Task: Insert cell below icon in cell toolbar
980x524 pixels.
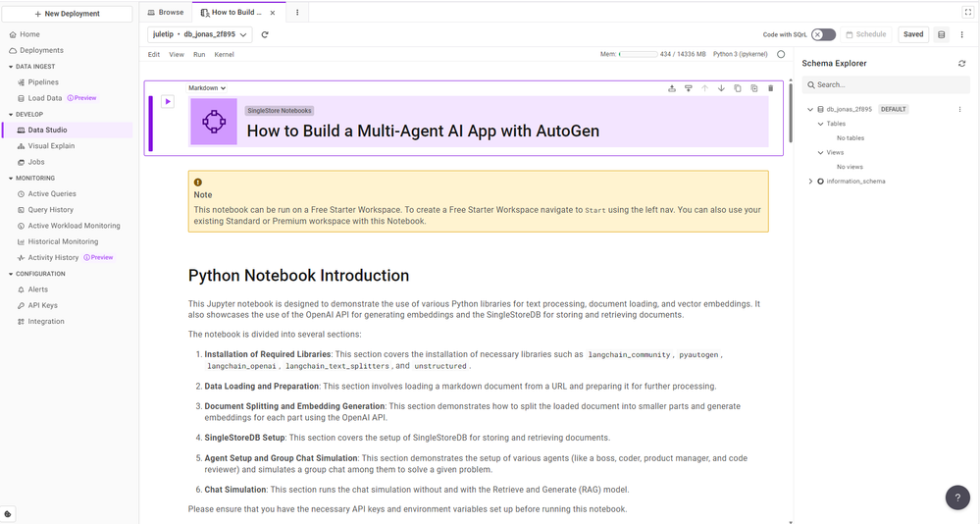Action: tap(688, 88)
